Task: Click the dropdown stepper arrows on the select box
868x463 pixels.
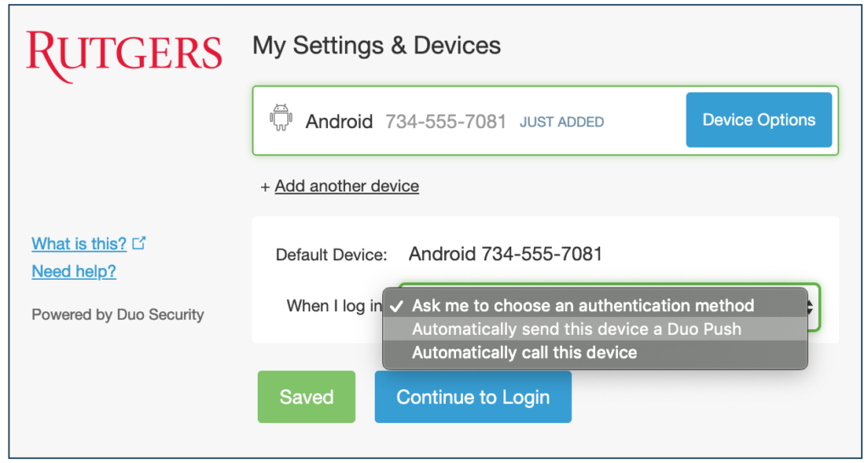Action: (x=810, y=307)
